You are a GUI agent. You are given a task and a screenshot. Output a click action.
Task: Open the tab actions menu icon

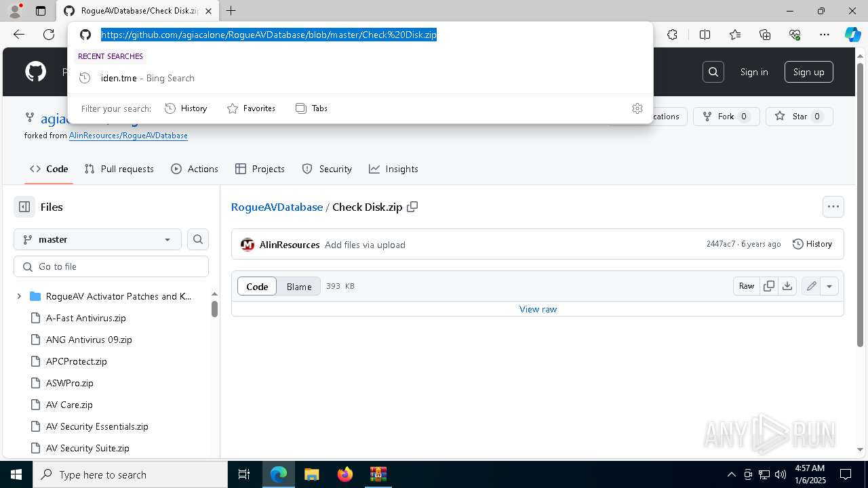41,11
